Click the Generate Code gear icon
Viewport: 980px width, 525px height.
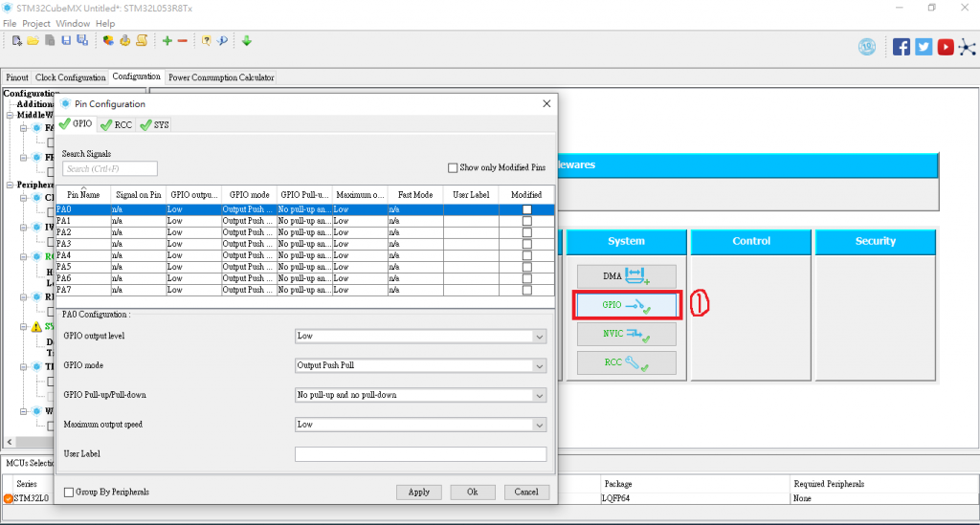[x=125, y=40]
